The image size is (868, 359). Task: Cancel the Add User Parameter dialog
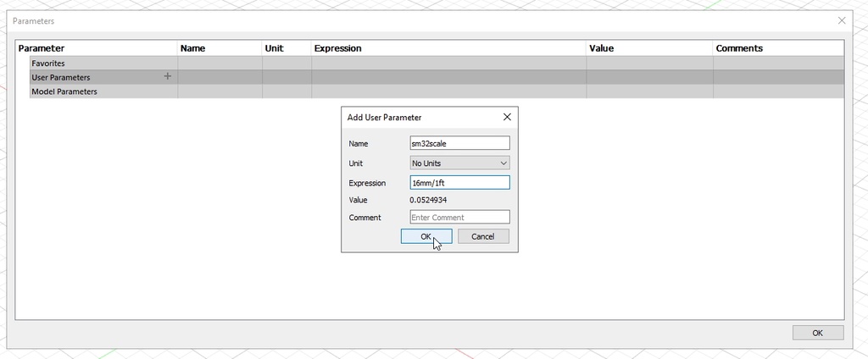pos(483,236)
